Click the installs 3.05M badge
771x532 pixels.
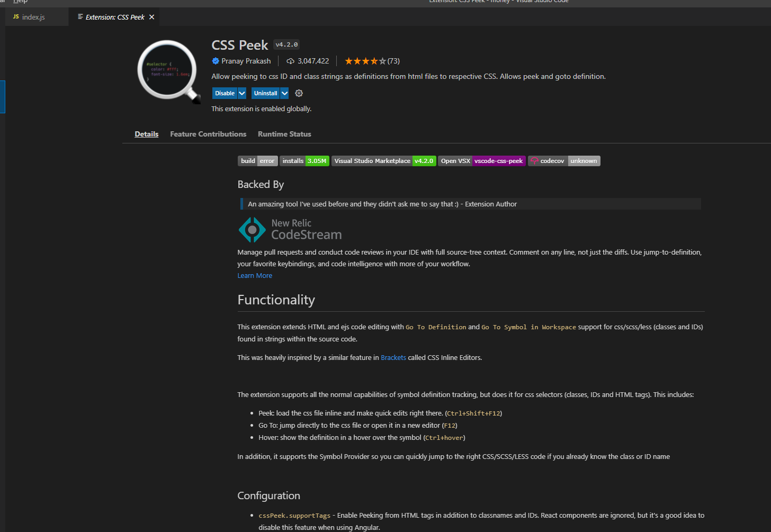point(304,161)
